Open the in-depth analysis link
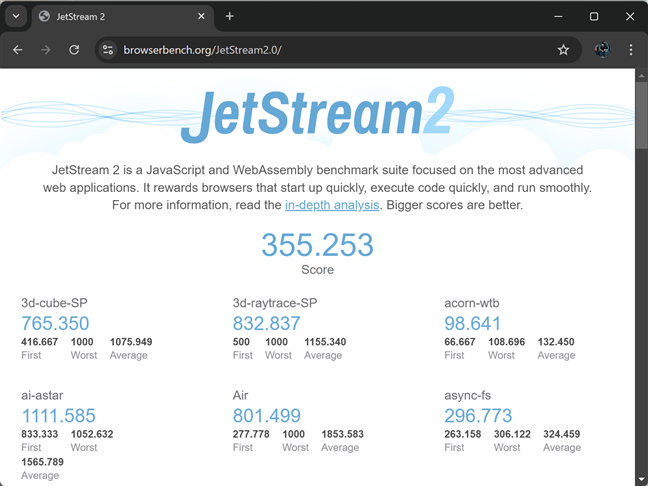The width and height of the screenshot is (648, 486). pos(332,205)
